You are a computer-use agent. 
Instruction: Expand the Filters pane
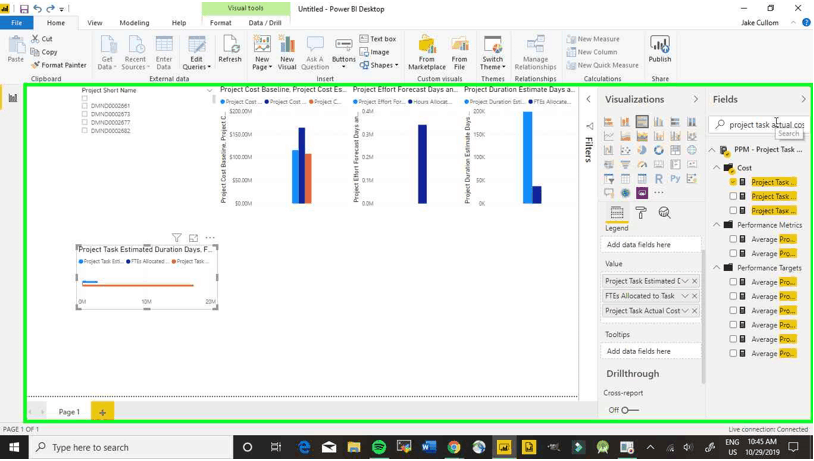588,99
